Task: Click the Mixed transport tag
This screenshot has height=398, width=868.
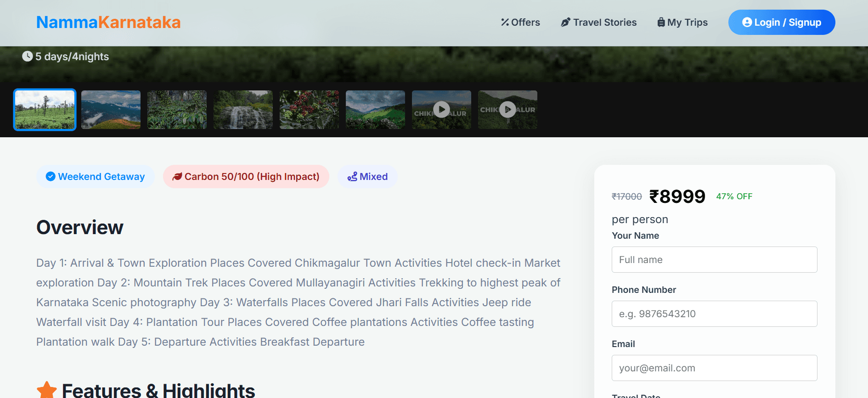Action: 367,176
